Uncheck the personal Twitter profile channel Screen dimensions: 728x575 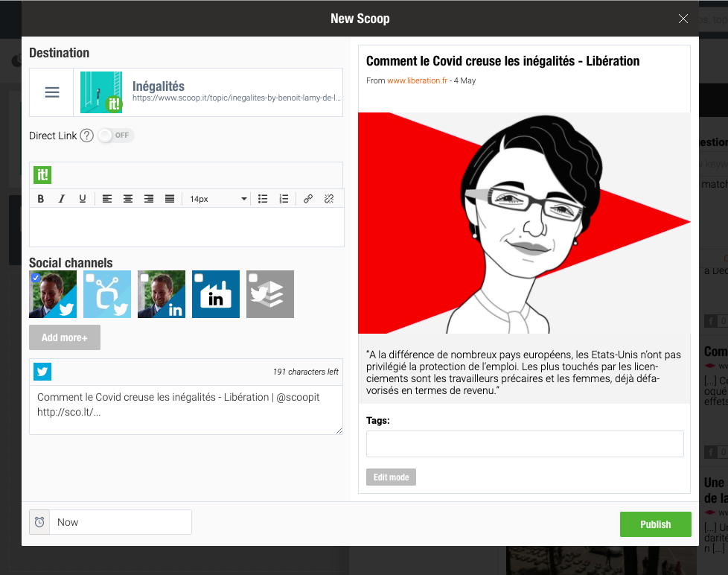point(36,278)
